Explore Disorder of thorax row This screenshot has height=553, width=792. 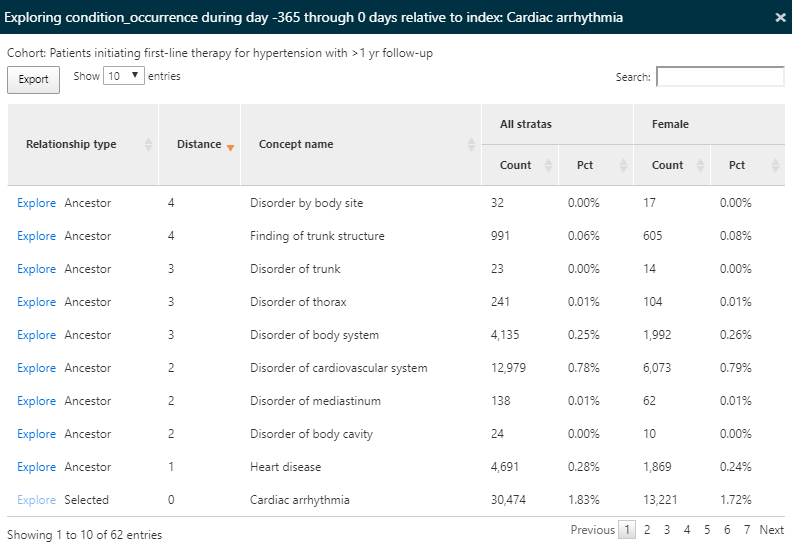click(x=36, y=302)
